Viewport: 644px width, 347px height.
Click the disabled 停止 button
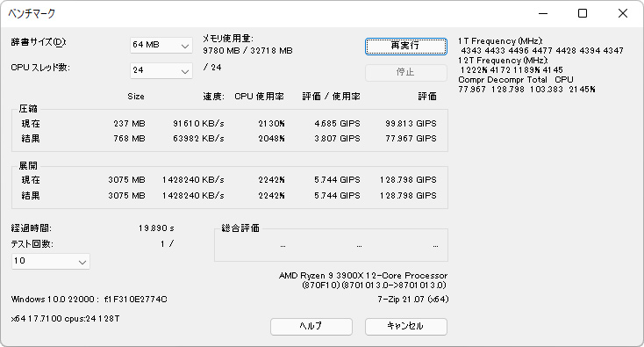tap(405, 73)
